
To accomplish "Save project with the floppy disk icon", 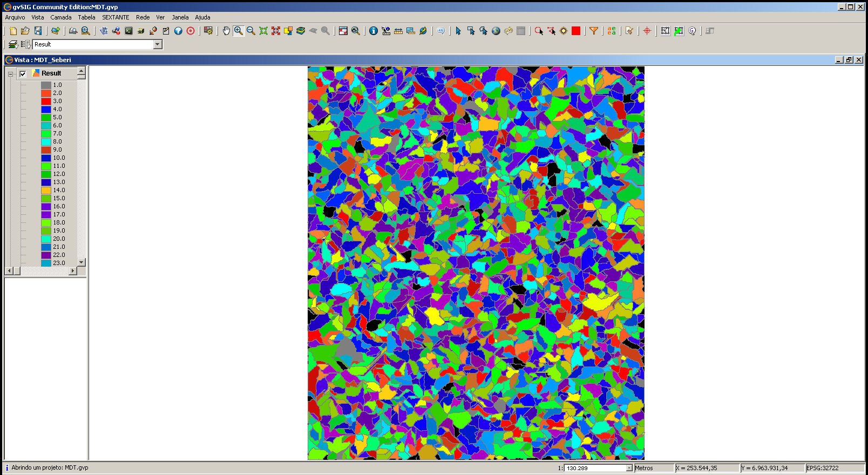I will point(38,31).
